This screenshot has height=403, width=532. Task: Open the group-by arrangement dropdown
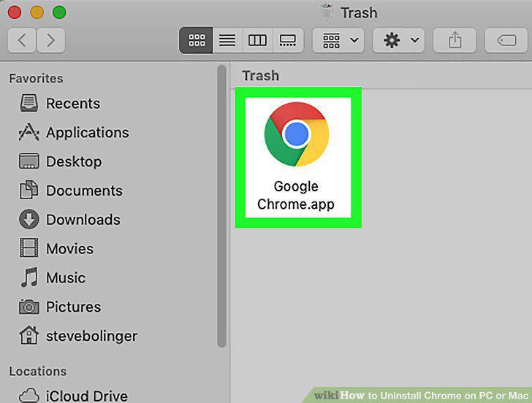coord(338,40)
